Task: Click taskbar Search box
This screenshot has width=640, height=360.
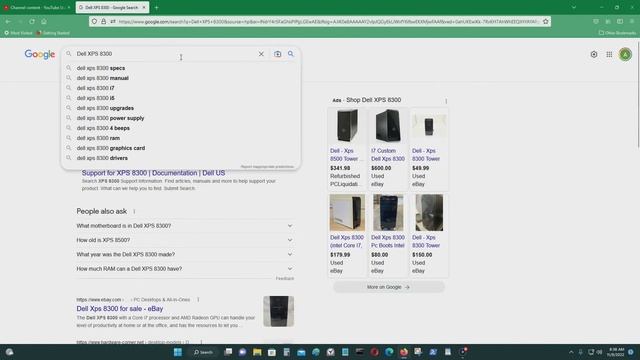Action: point(204,352)
